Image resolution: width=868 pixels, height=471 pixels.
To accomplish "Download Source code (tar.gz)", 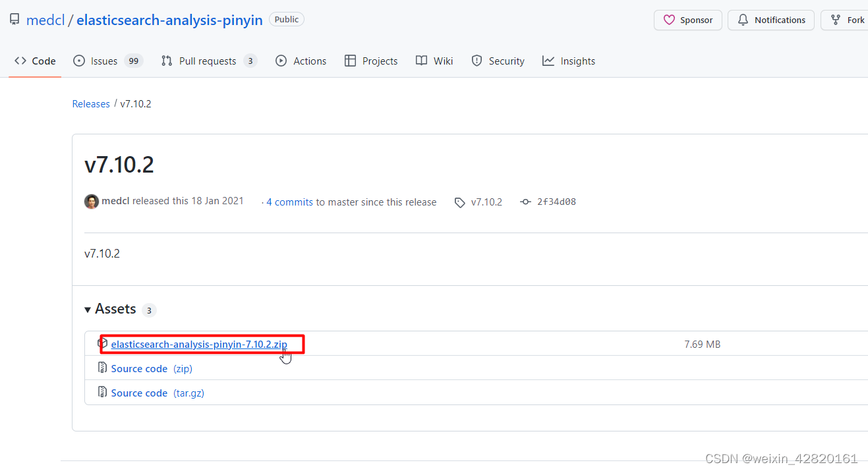I will click(158, 393).
